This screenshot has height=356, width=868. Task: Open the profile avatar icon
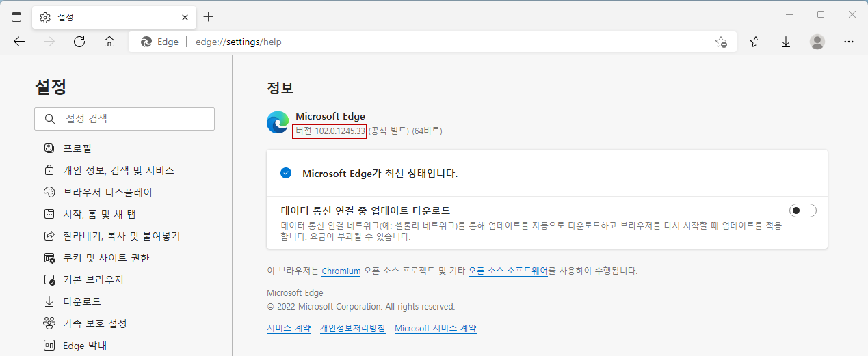[817, 42]
